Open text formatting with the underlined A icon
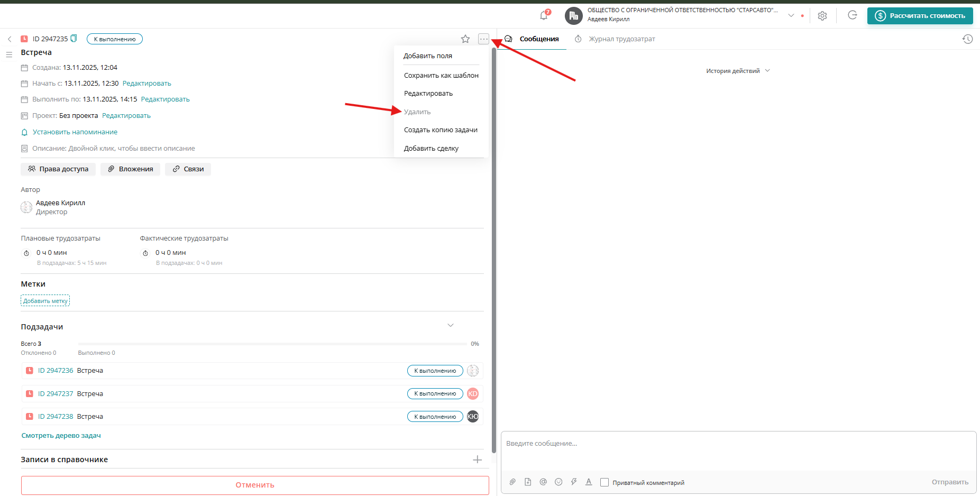The width and height of the screenshot is (980, 496). click(589, 482)
